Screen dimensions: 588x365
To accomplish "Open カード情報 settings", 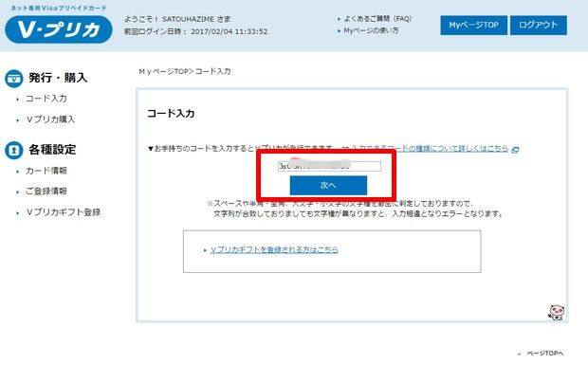I will tap(46, 171).
